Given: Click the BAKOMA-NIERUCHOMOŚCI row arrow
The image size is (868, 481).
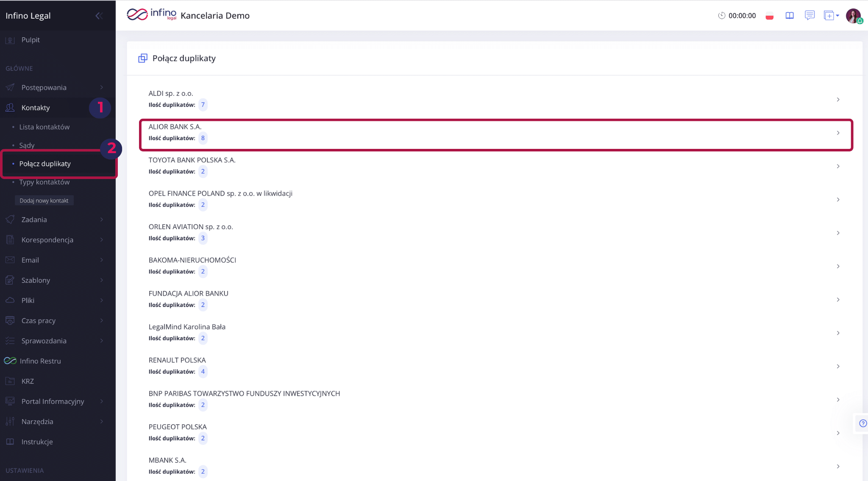Looking at the screenshot, I should coord(838,266).
